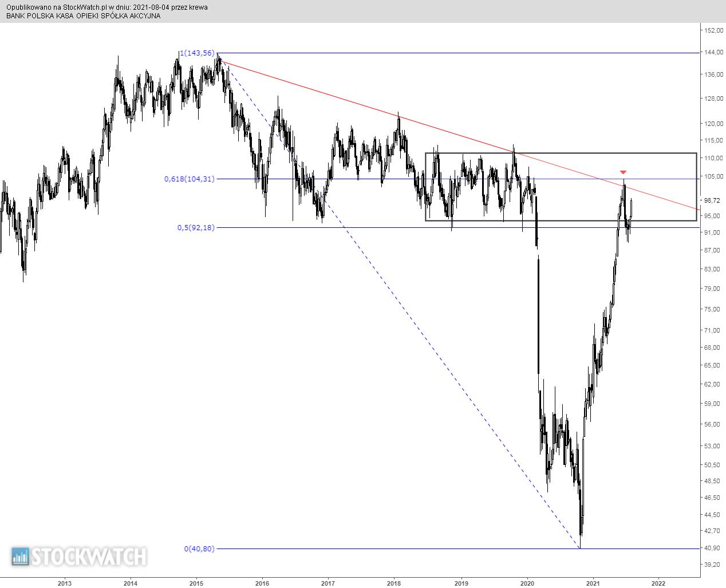
Task: Click the 83,00 price axis label
Action: (x=713, y=269)
